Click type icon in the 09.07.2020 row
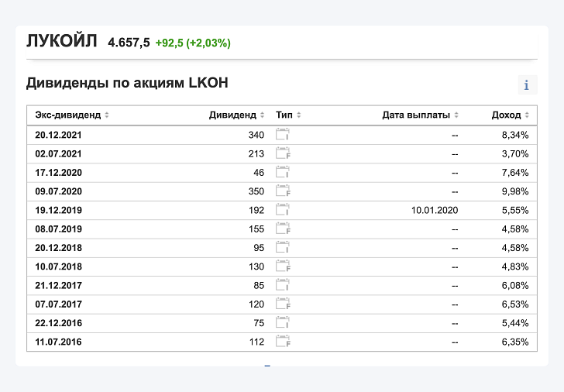Image resolution: width=564 pixels, height=392 pixels. pos(283,191)
